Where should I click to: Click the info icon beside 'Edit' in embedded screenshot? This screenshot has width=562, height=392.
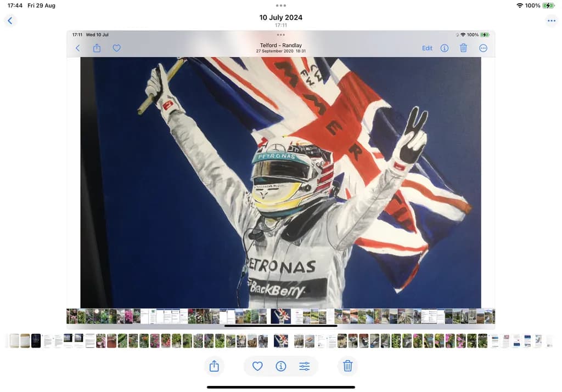(444, 48)
